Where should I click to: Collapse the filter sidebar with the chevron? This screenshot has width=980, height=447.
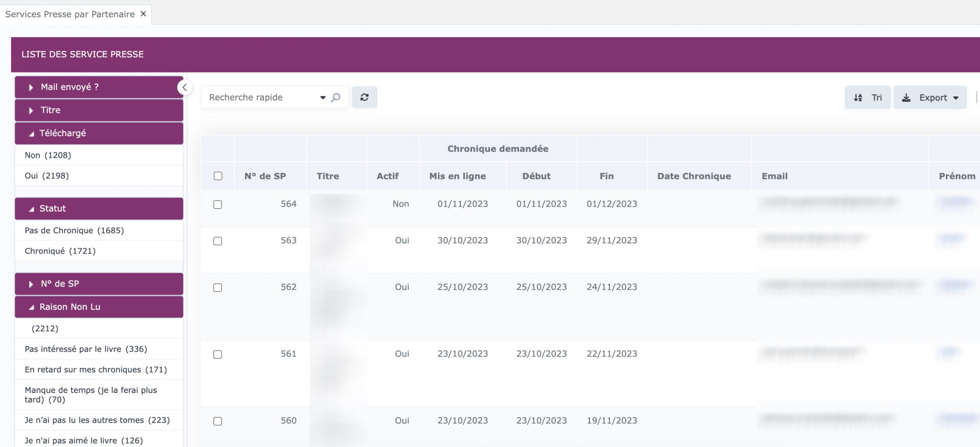(185, 87)
